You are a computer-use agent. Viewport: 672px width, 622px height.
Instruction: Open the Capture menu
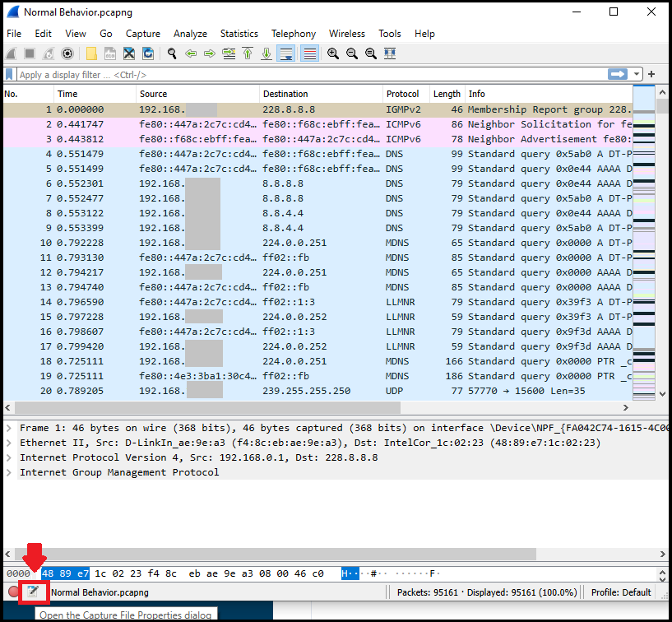[143, 34]
